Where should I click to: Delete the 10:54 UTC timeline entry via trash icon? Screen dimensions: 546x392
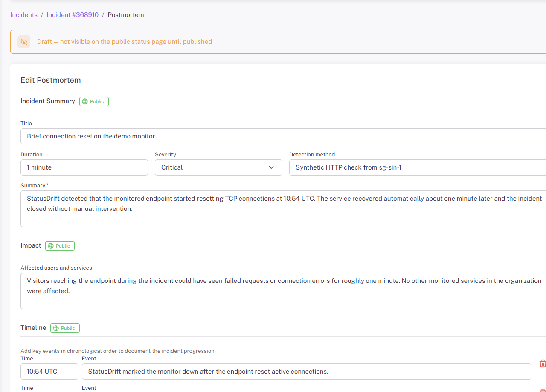coord(543,363)
